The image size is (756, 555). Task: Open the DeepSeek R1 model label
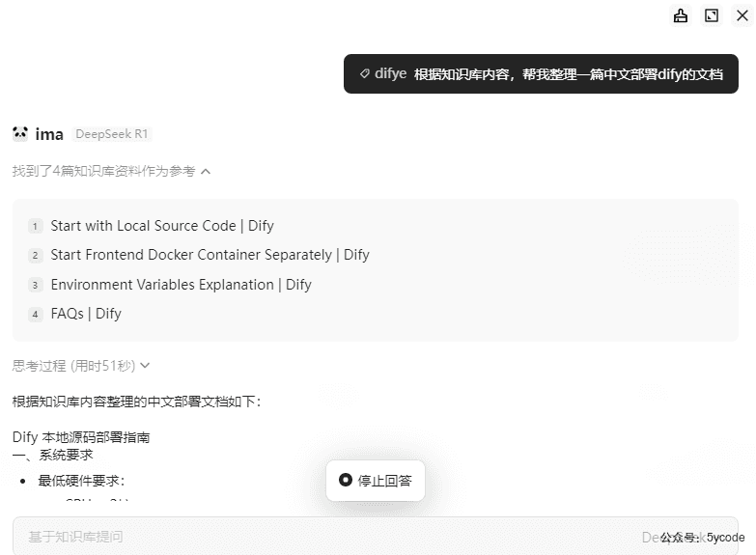[x=112, y=134]
